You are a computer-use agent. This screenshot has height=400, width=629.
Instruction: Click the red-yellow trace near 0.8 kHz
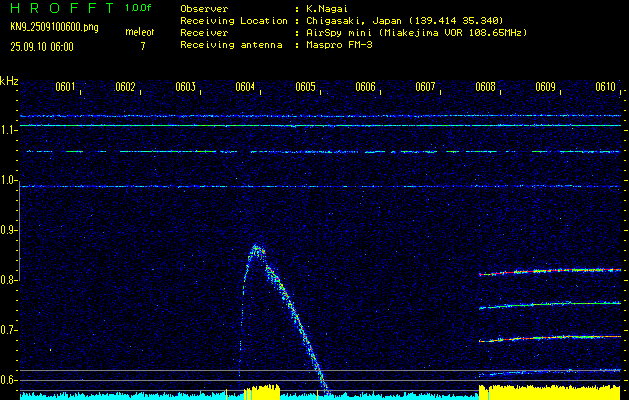point(550,272)
